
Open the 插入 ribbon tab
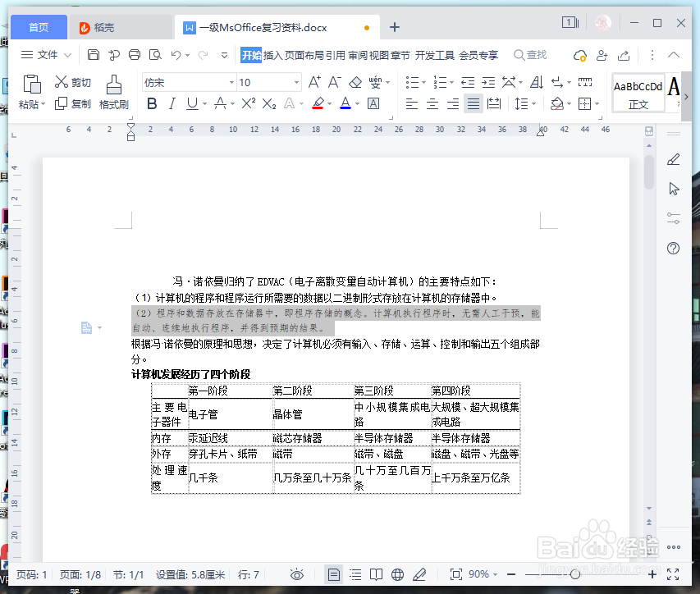coord(272,55)
